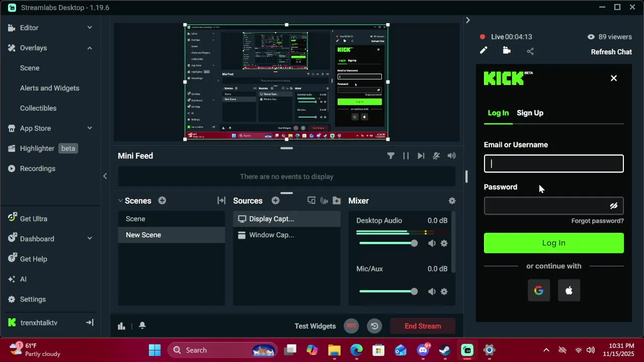644x362 pixels.
Task: Expand the Editor dropdown chevron
Action: tap(90, 28)
